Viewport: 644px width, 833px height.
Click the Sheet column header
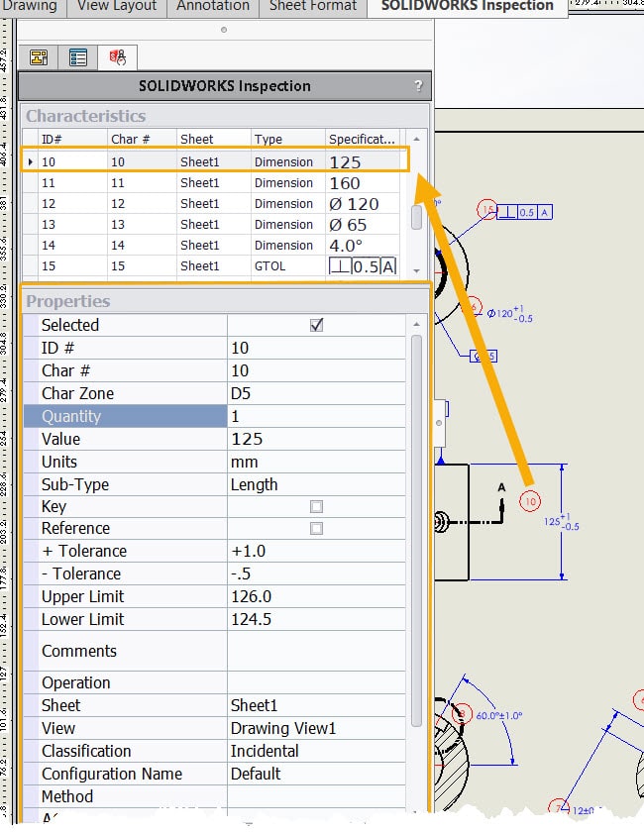click(x=214, y=140)
